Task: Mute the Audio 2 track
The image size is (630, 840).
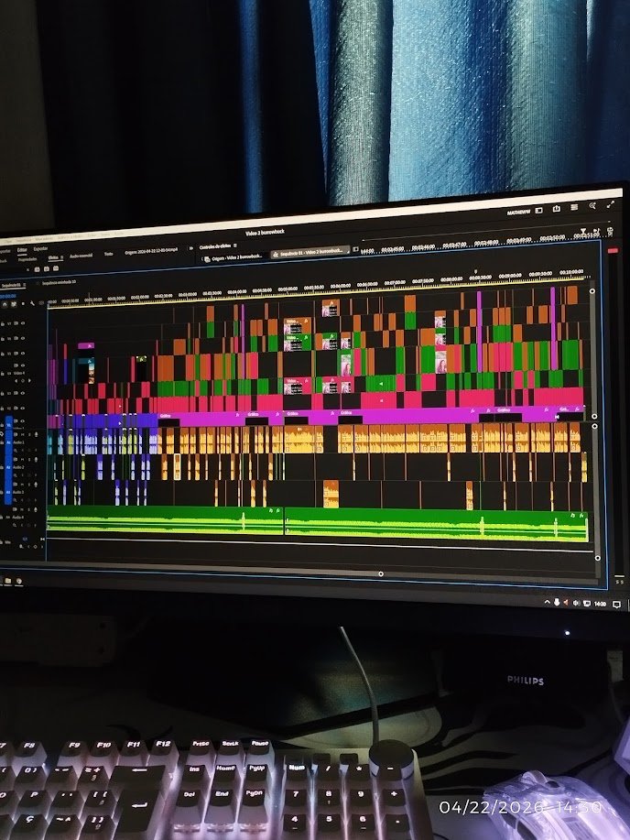Action: [23, 460]
